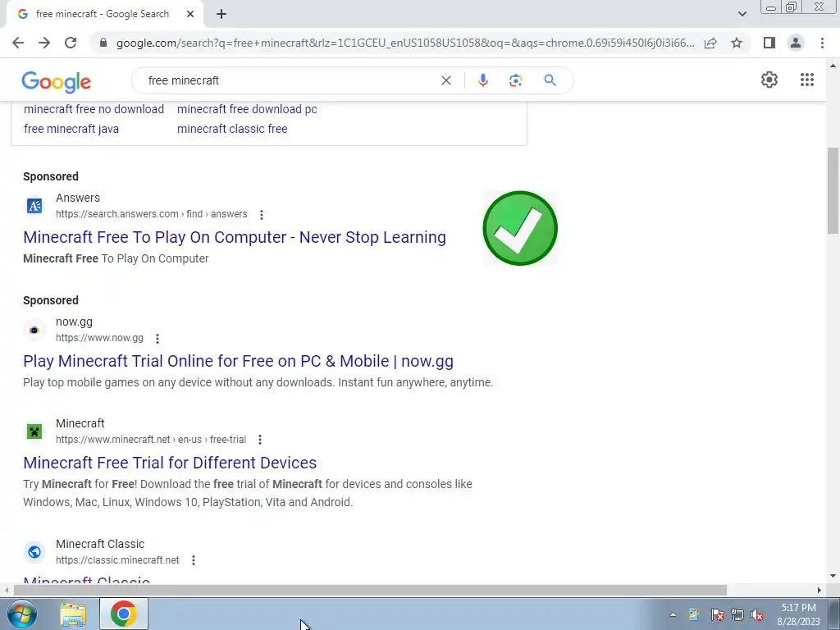This screenshot has height=630, width=840.
Task: Open Google apps grid
Action: pyautogui.click(x=807, y=80)
